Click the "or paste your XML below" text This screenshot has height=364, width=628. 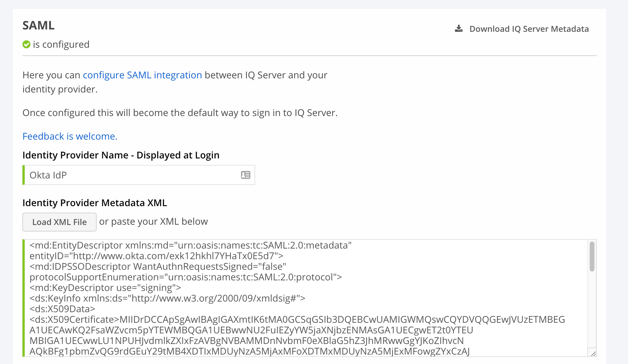click(153, 221)
